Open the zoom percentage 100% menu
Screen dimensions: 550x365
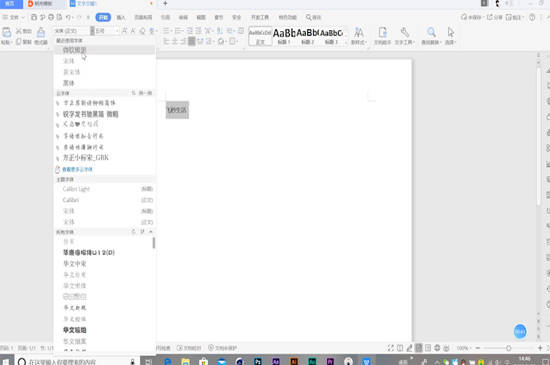pos(463,348)
